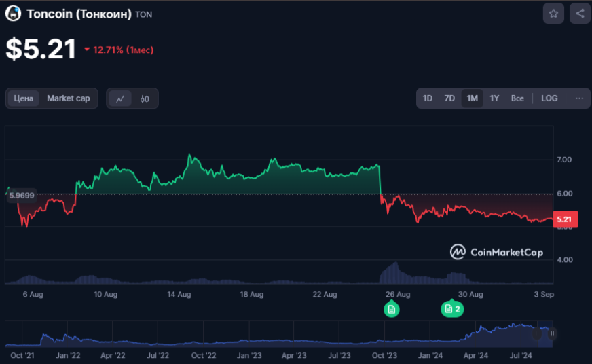This screenshot has height=364, width=592.
Task: Click Oct '22 on the overview timeline
Action: pyautogui.click(x=204, y=356)
